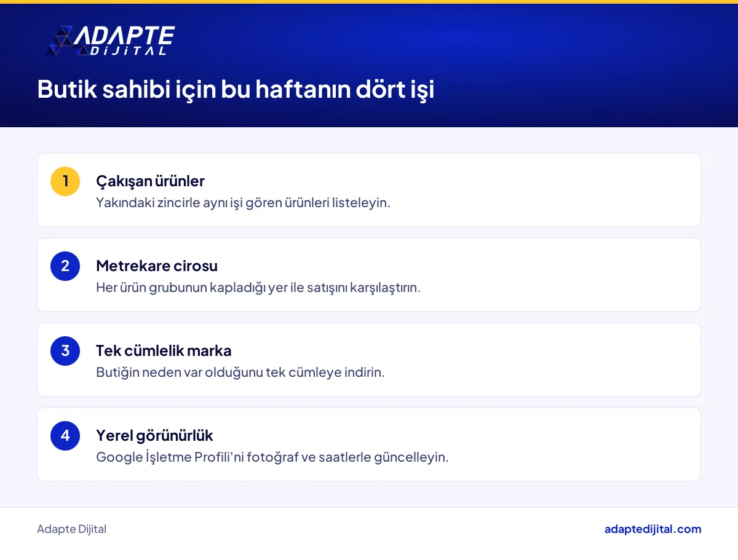The width and height of the screenshot is (738, 560).
Task: Click the 'Butik sahibi için bu haftanın dört işi' title
Action: [x=236, y=90]
